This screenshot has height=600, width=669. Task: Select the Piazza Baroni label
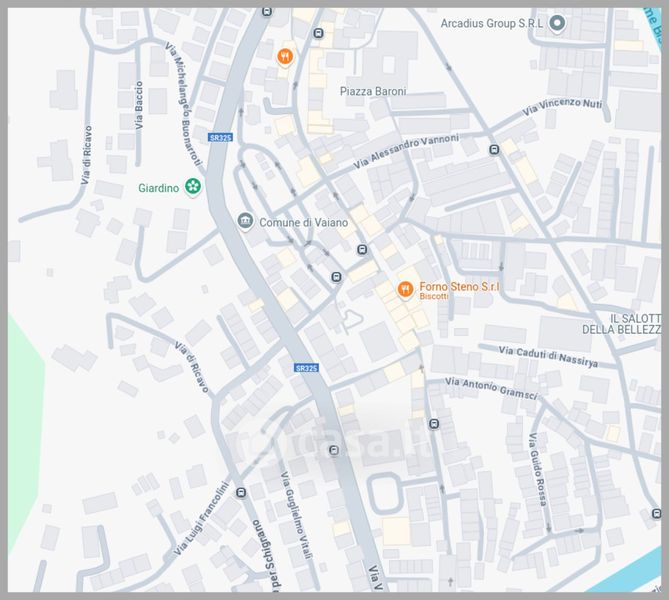click(373, 91)
